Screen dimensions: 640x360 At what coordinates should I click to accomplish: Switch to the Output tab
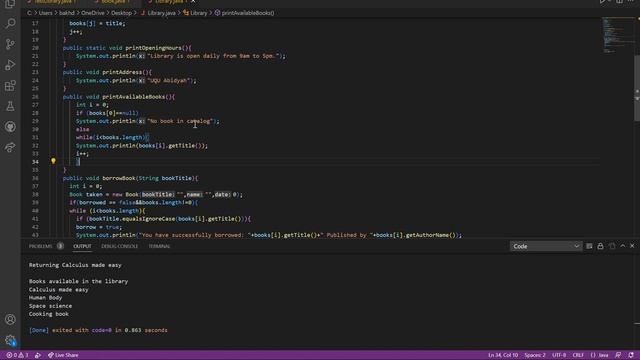(x=82, y=246)
